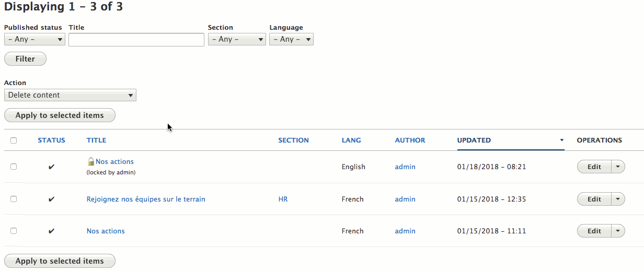Viewport: 644px width, 271px height.
Task: Open the Published status dropdown
Action: click(x=34, y=39)
